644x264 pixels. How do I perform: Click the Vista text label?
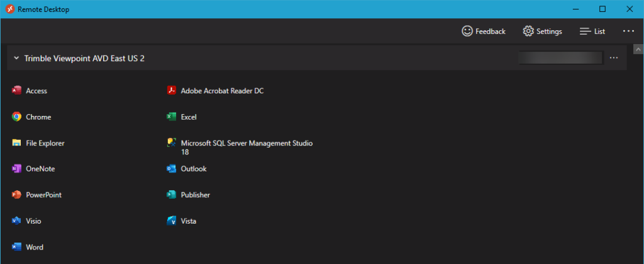click(x=189, y=221)
